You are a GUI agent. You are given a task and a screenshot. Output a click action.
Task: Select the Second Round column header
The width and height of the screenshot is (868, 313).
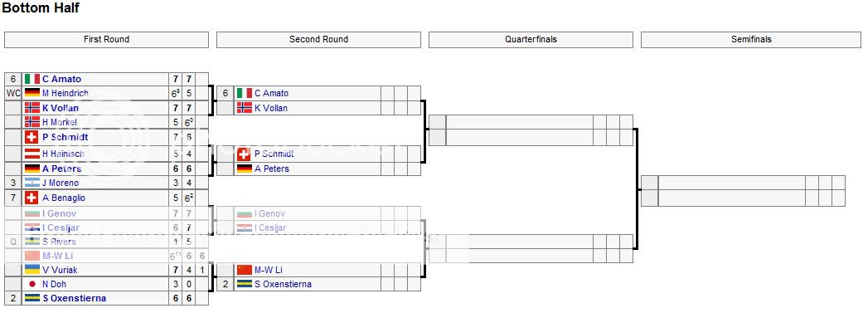coord(319,39)
